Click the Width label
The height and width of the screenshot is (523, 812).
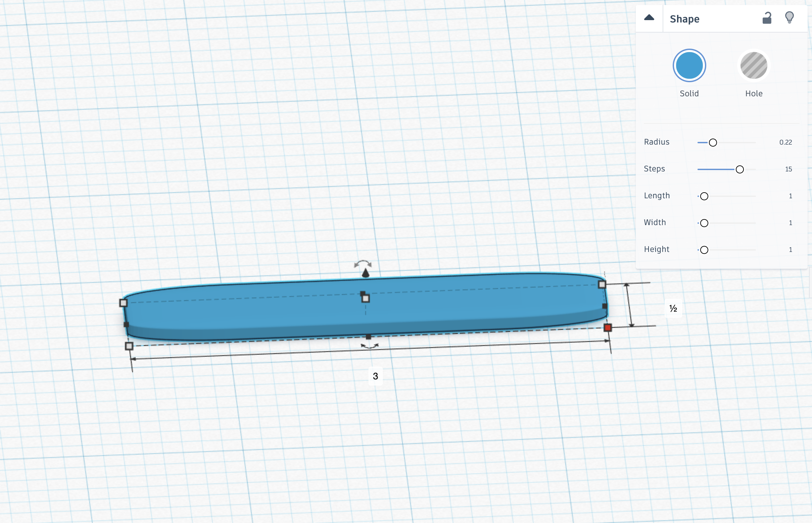[655, 222]
